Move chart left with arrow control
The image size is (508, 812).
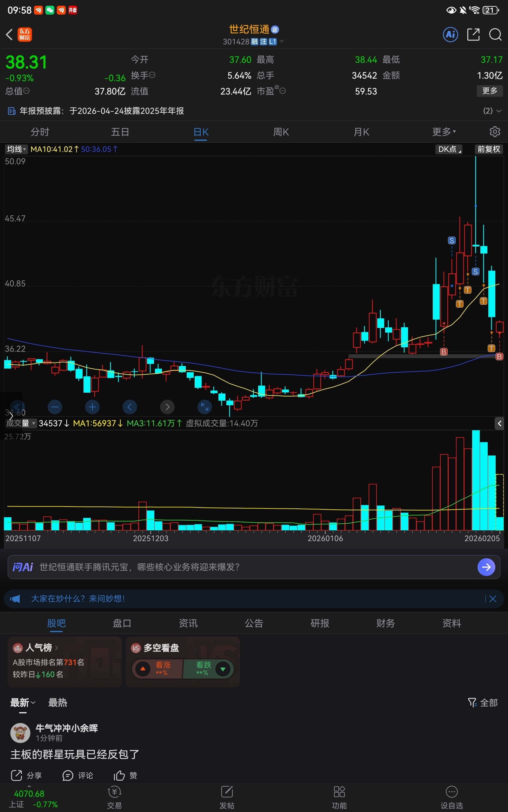(x=130, y=407)
